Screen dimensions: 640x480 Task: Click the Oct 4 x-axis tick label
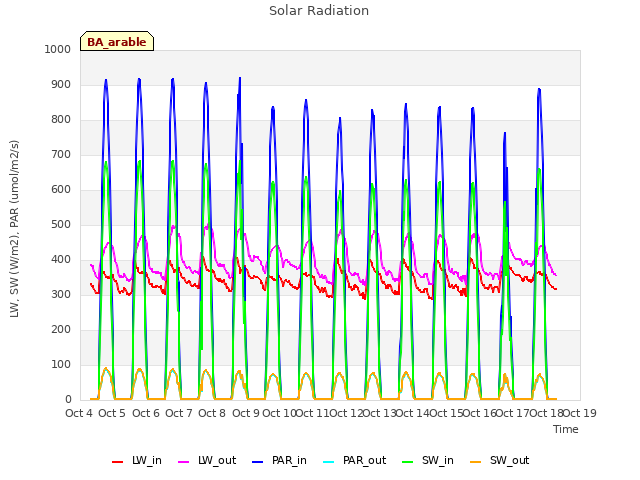coord(79,413)
